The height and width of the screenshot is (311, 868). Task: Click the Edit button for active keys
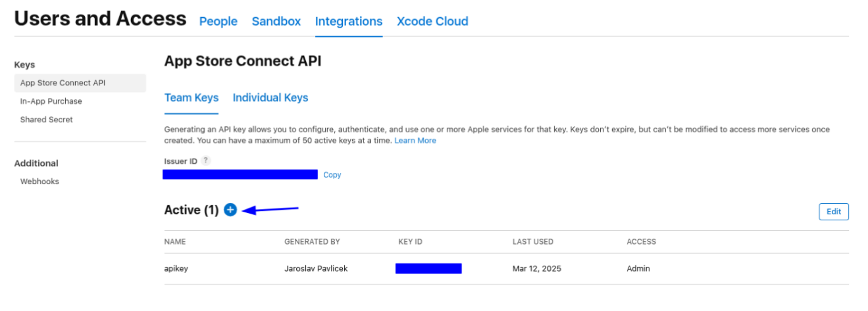coord(833,212)
